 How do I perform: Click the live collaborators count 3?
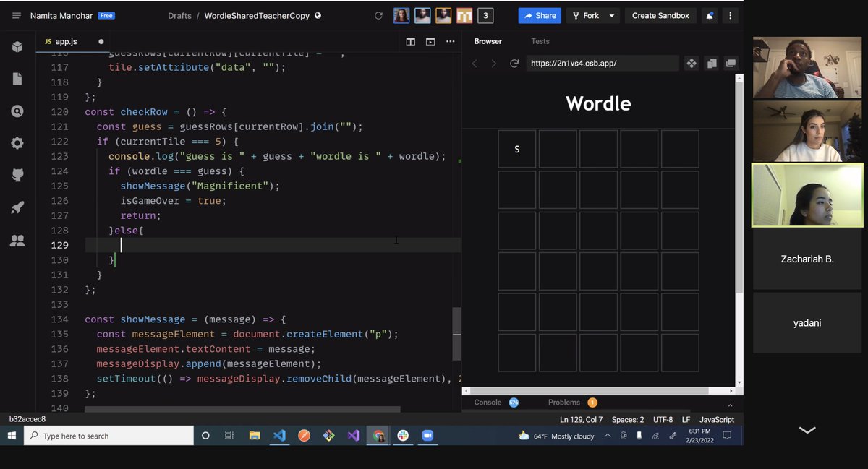coord(485,15)
